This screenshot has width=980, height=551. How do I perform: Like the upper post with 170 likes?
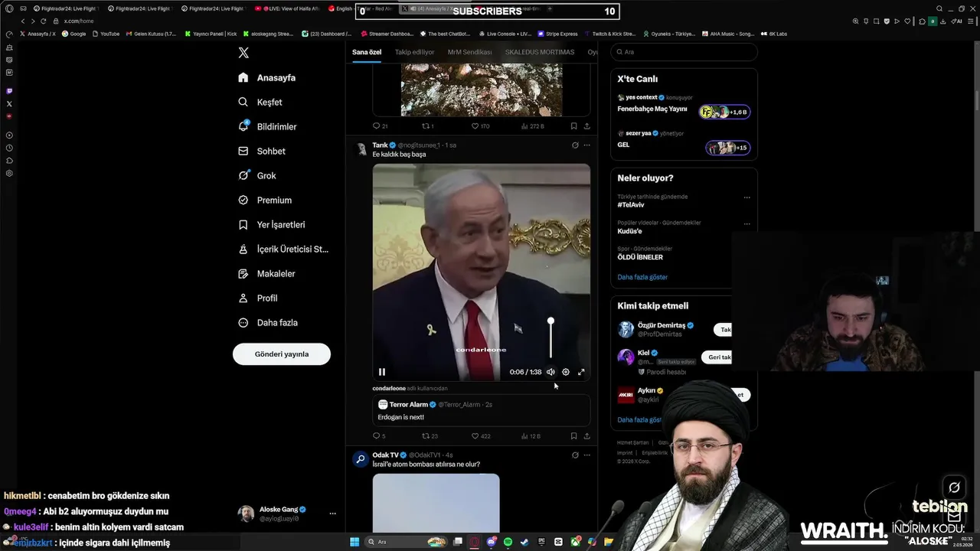point(480,126)
